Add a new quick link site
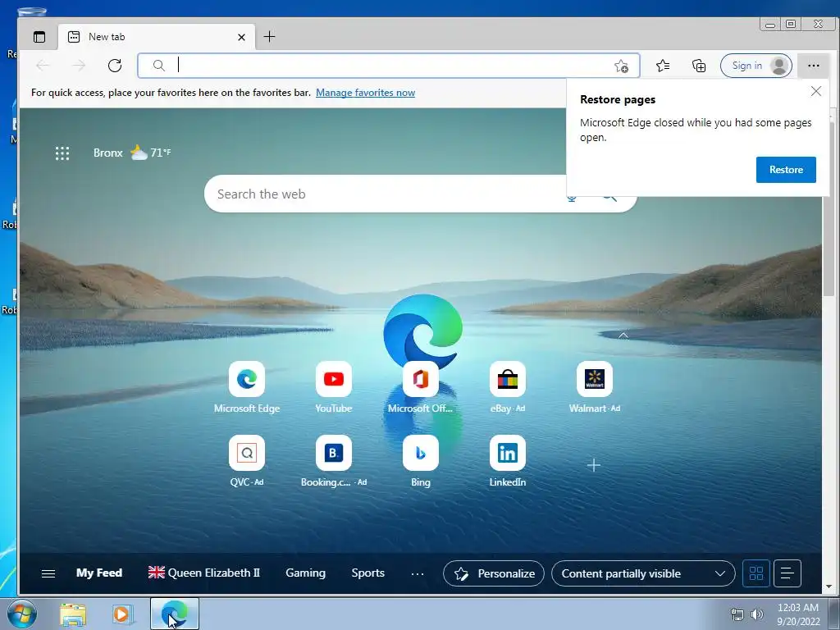The width and height of the screenshot is (840, 630). pos(594,465)
